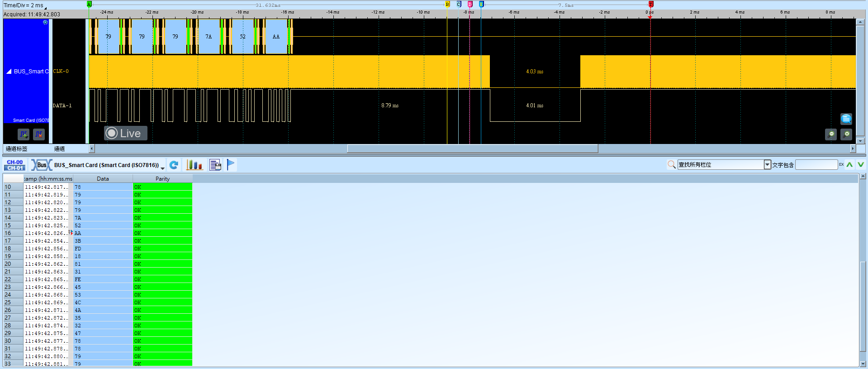This screenshot has width=868, height=369.
Task: Click the waveform horizontal scrollbar thumb
Action: (473, 149)
